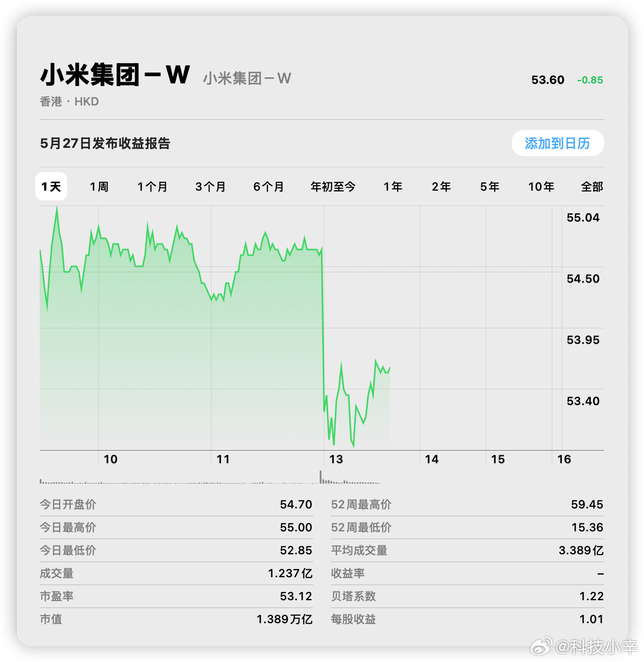644x662 pixels.
Task: Click the 成交量 label
Action: [x=56, y=573]
